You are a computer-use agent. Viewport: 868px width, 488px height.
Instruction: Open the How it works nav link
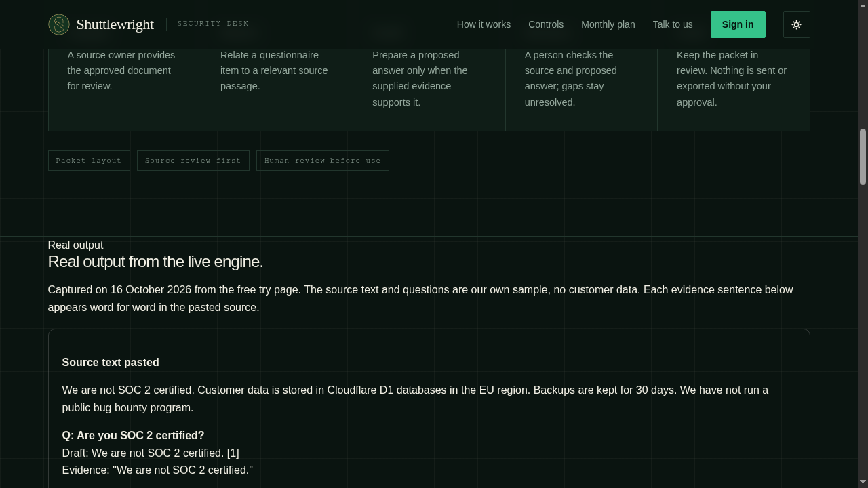pos(484,24)
